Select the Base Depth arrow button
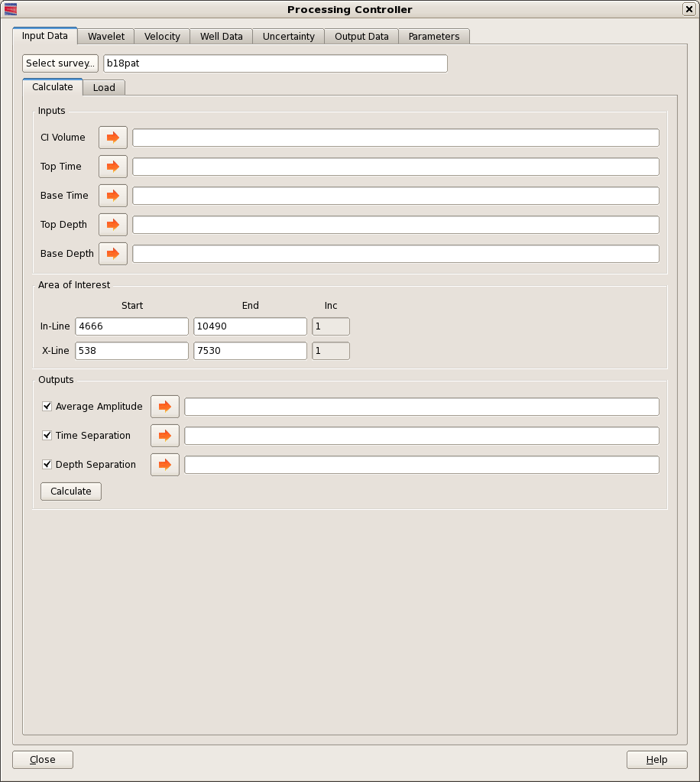Image resolution: width=700 pixels, height=782 pixels. [x=113, y=254]
